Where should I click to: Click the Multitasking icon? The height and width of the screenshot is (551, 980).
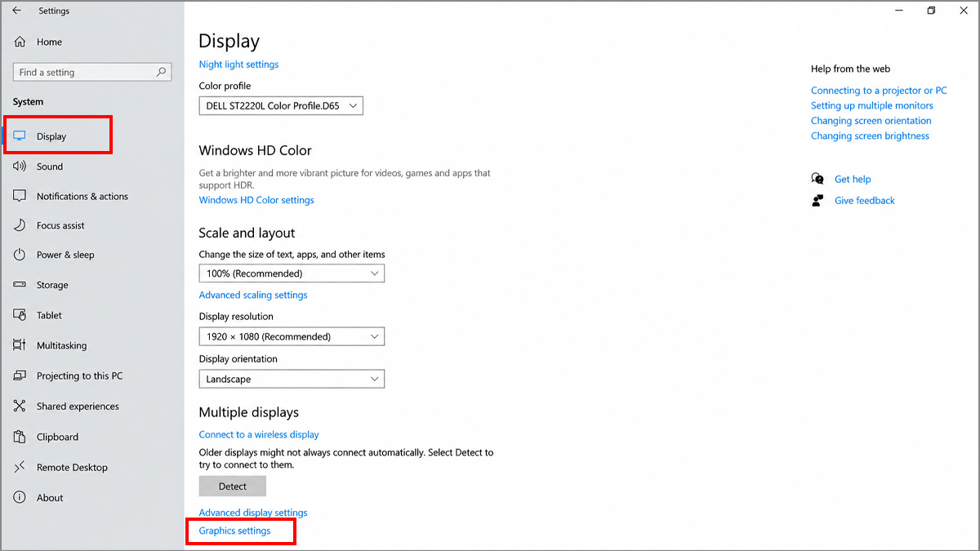(20, 345)
